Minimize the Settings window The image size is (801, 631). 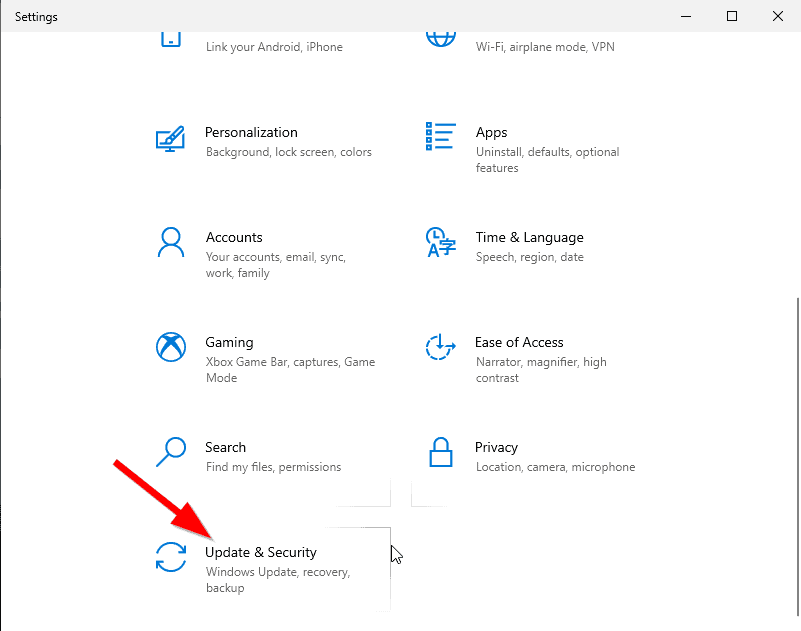(x=686, y=16)
